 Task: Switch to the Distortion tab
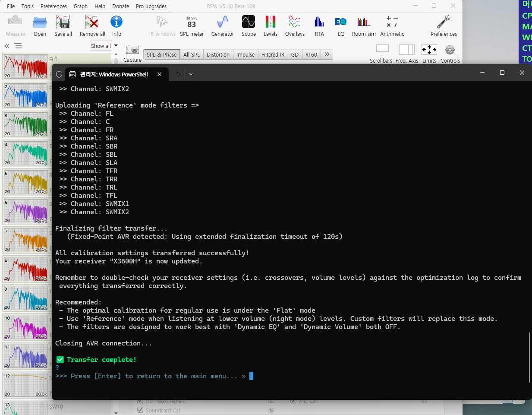pos(218,55)
